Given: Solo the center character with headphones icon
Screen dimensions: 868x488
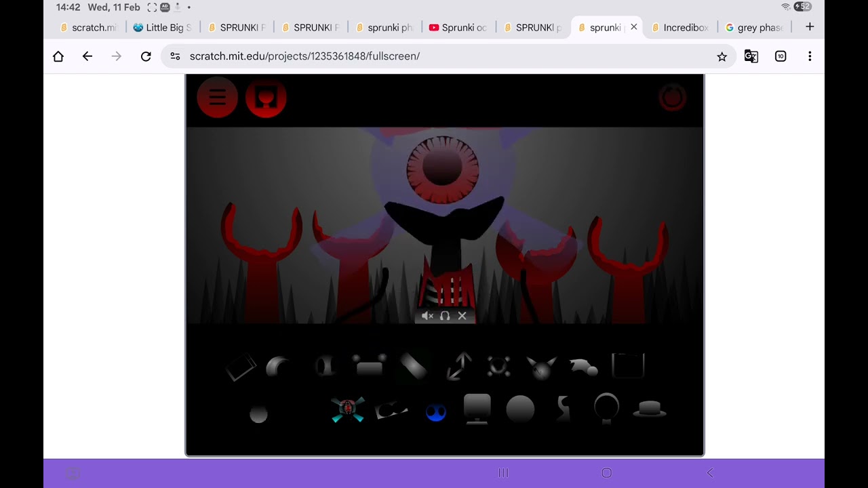Looking at the screenshot, I should tap(445, 316).
